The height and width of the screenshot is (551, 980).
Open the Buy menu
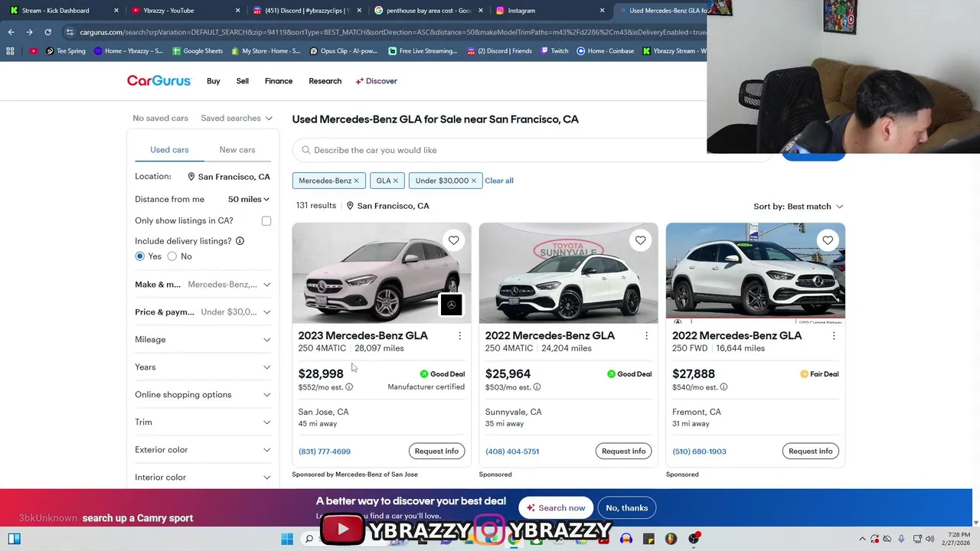tap(214, 81)
